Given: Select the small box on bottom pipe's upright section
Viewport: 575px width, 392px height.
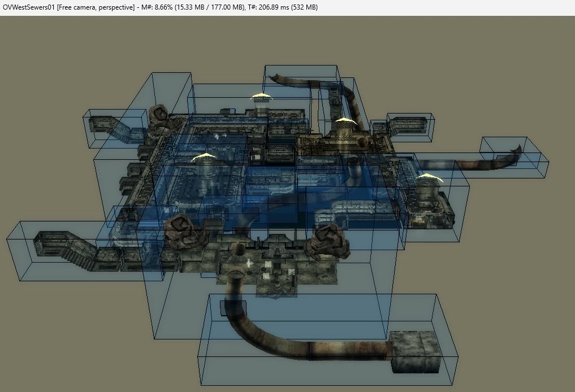Looking at the screenshot, I should tap(233, 309).
